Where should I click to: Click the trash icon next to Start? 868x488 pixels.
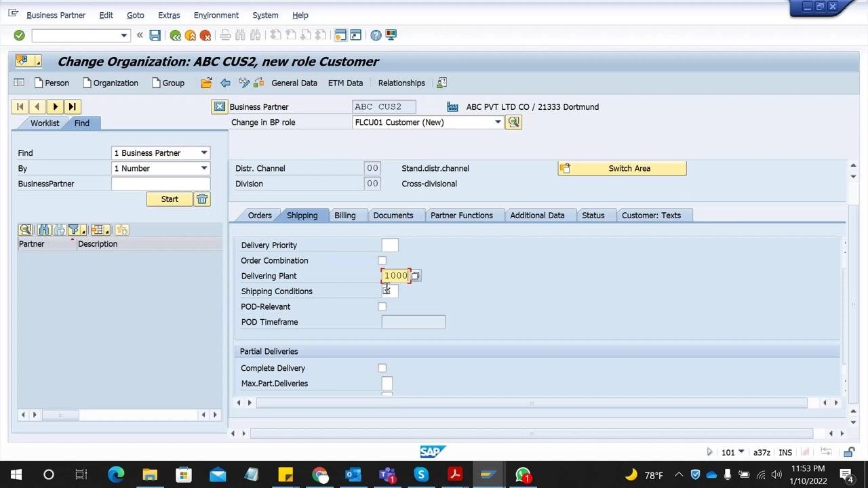tap(202, 199)
